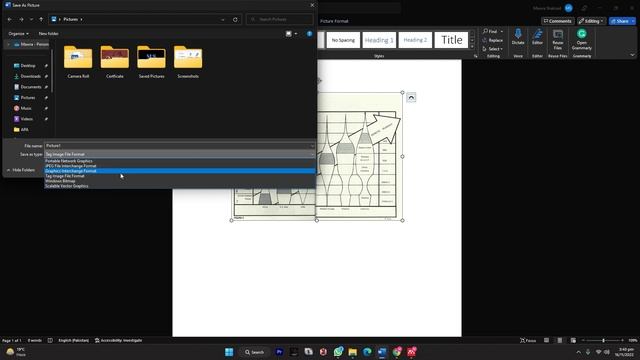Screen dimensions: 640x360
Task: Collapse folders with Hide Folders
Action: click(x=20, y=170)
